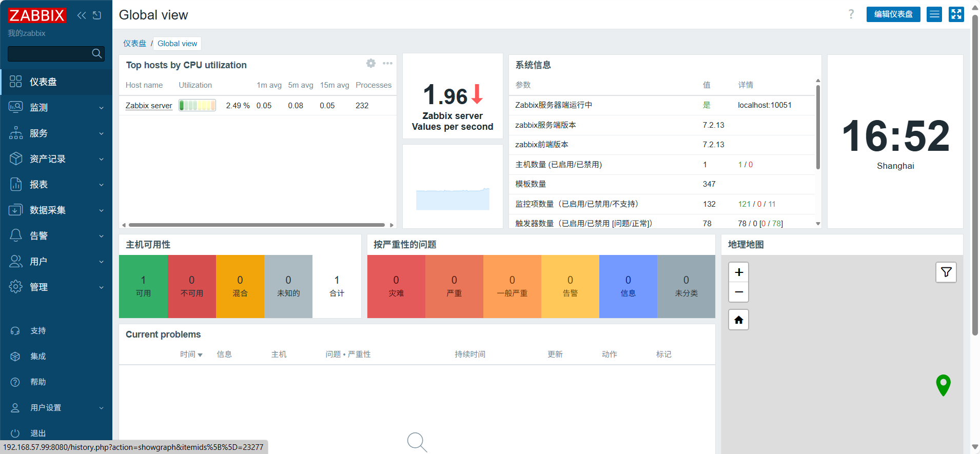Image resolution: width=980 pixels, height=454 pixels.
Task: Click the 退出 sign-out power icon
Action: [15, 433]
